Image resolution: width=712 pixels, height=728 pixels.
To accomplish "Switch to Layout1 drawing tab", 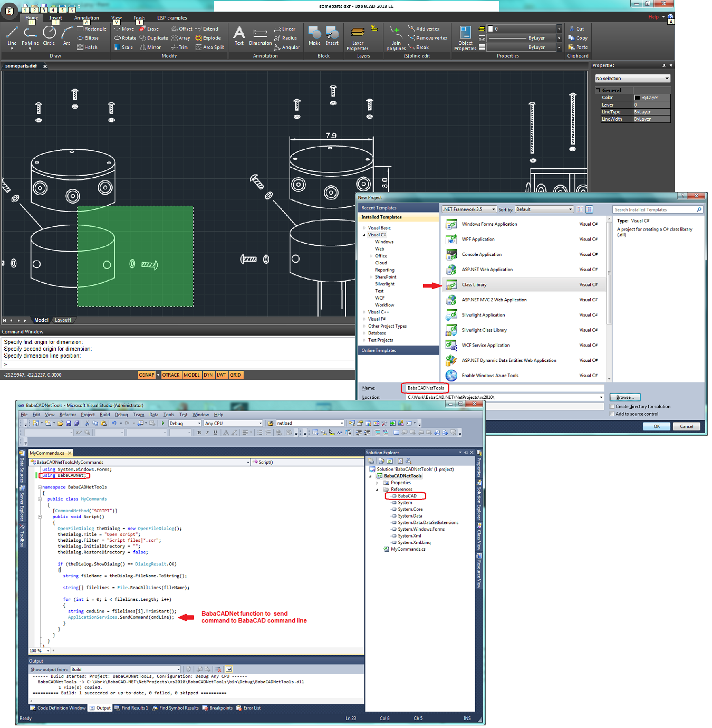I will click(x=63, y=320).
